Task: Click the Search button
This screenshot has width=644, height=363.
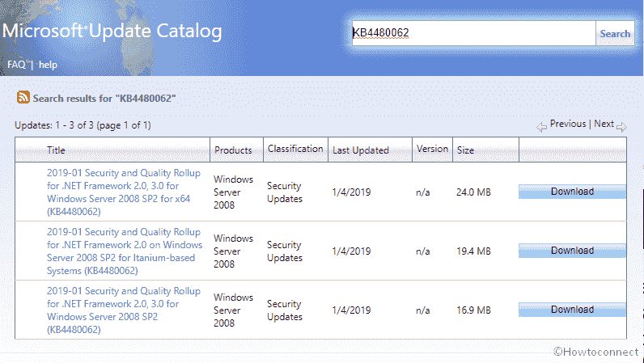Action: point(615,33)
